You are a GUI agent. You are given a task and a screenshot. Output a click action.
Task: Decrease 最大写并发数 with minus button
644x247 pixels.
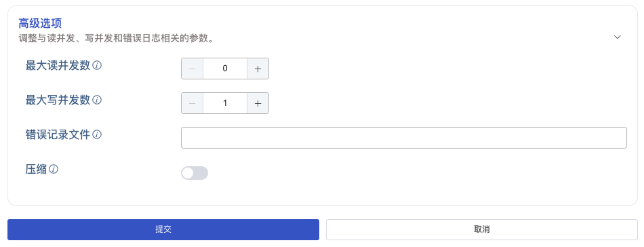(193, 103)
